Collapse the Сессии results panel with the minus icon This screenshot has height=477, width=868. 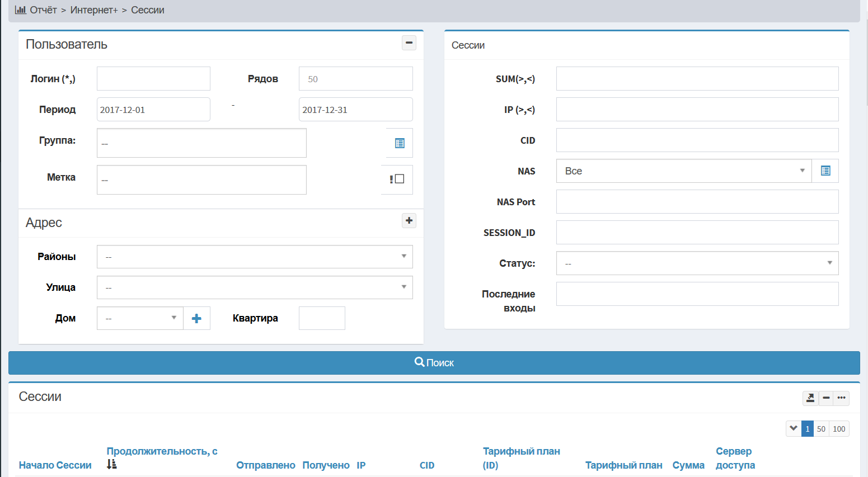coord(826,398)
